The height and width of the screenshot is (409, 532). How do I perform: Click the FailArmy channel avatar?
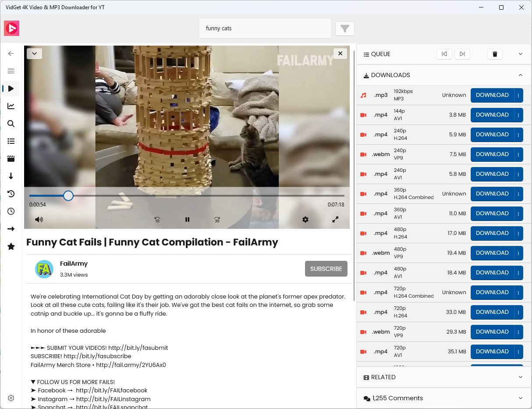tap(44, 269)
